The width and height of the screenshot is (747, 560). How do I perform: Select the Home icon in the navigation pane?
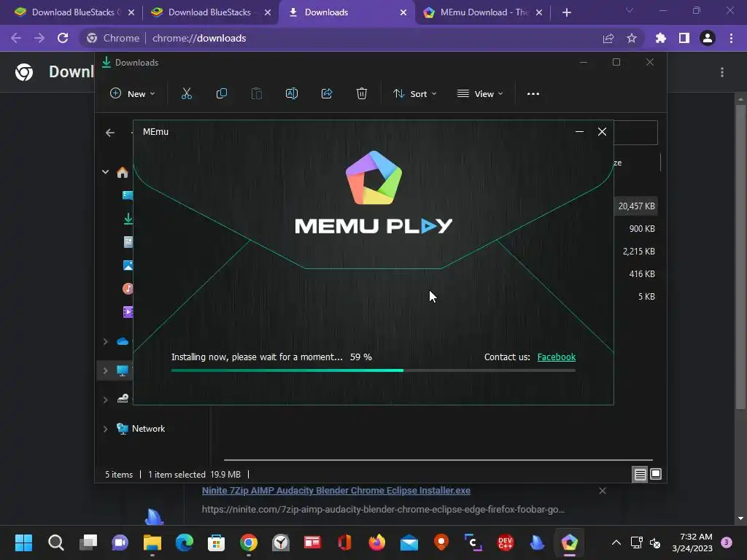pyautogui.click(x=123, y=172)
